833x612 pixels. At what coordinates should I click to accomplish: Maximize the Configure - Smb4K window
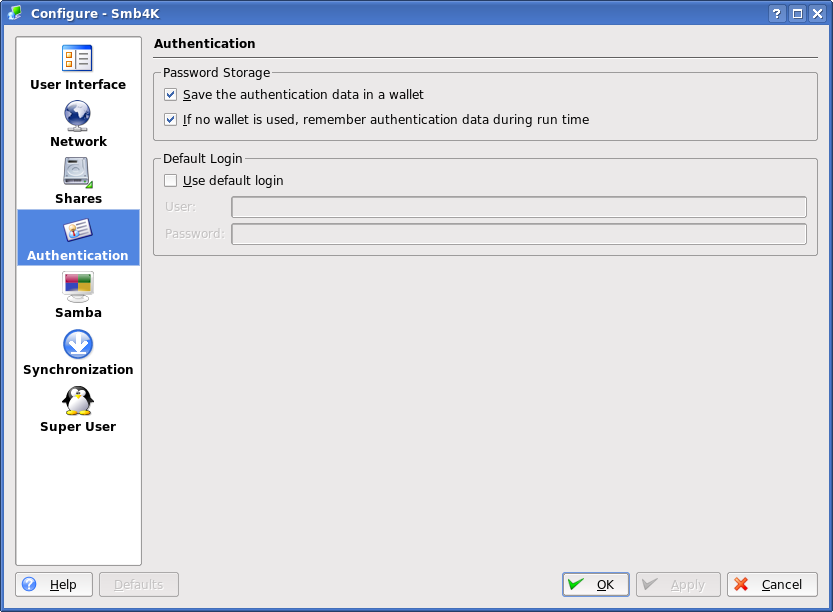coord(797,13)
